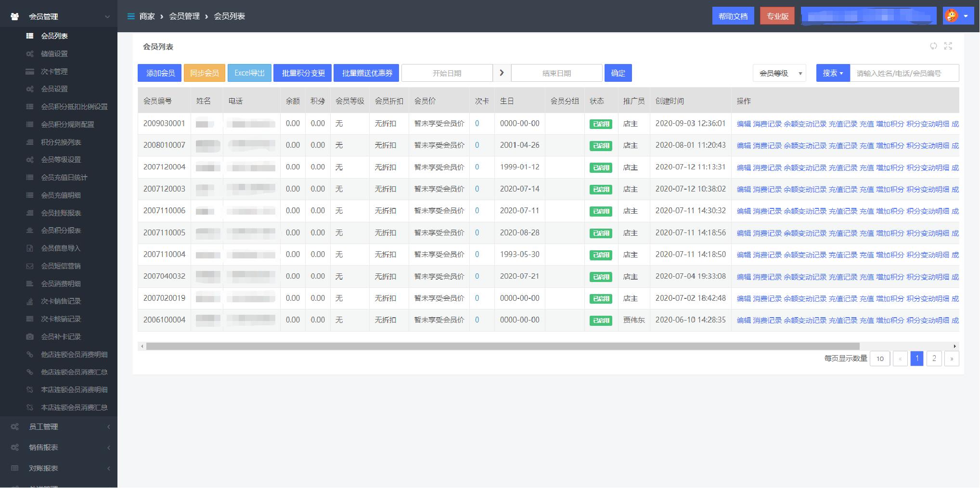The height and width of the screenshot is (488, 980).
Task: Click the 会员管理 group icon in sidebar
Action: tap(15, 16)
